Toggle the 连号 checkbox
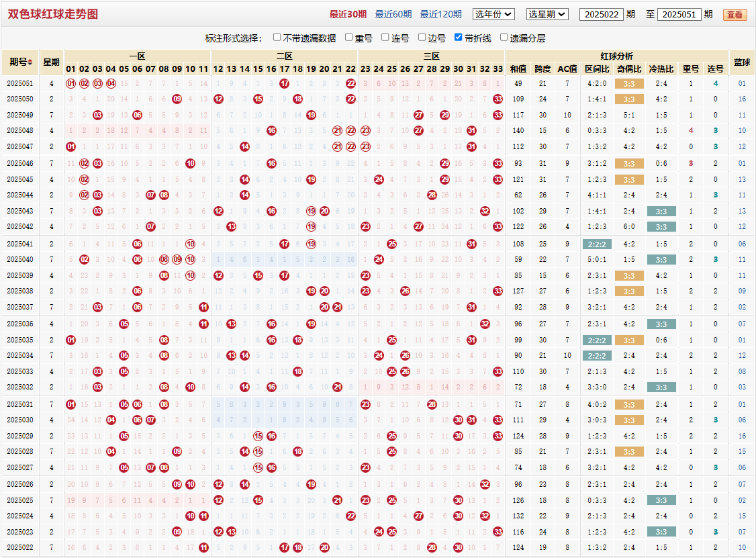This screenshot has height=558, width=756. pos(385,37)
